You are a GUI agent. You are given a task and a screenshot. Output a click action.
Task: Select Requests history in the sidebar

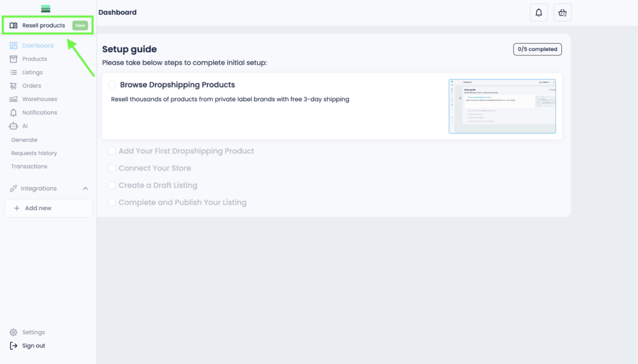coord(34,153)
